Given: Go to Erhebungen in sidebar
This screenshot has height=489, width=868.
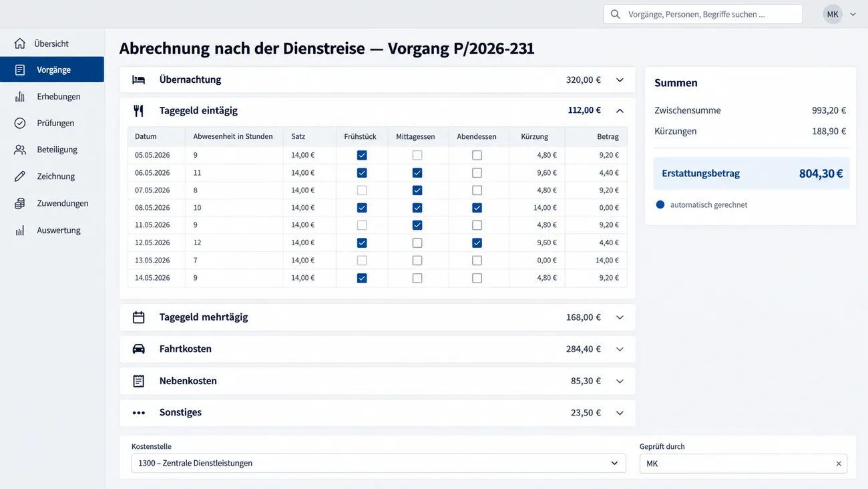Looking at the screenshot, I should [x=52, y=96].
